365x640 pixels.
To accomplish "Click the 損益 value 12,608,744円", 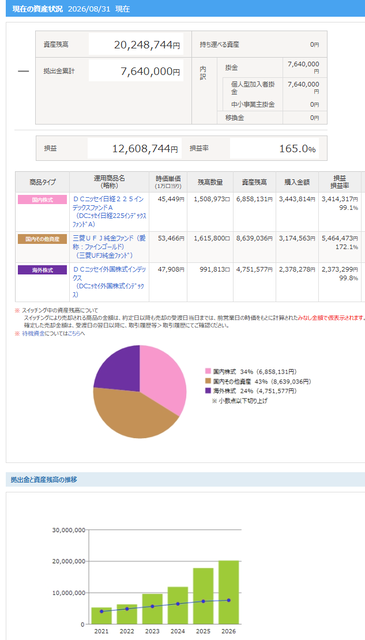I will click(145, 149).
